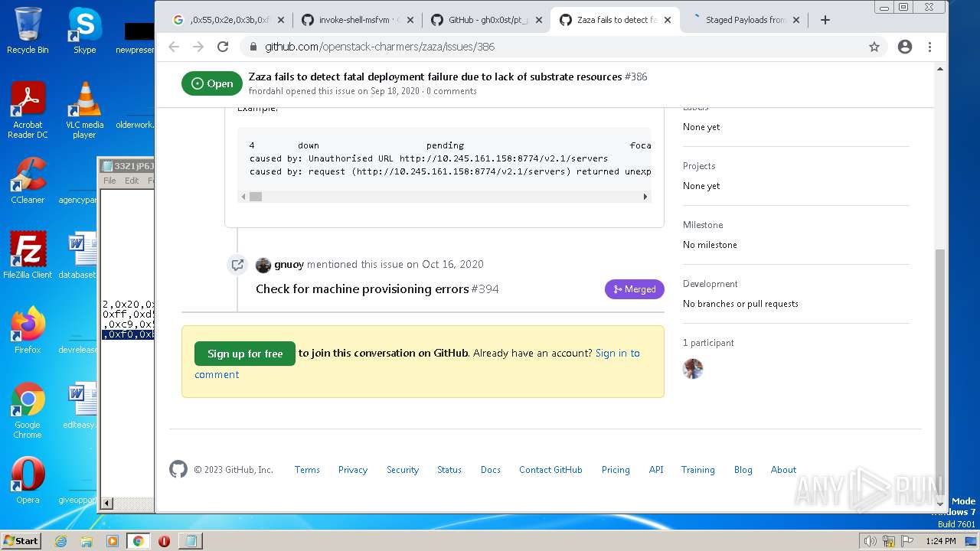
Task: Click the Notepad horizontal scroll left arrow
Action: (107, 503)
